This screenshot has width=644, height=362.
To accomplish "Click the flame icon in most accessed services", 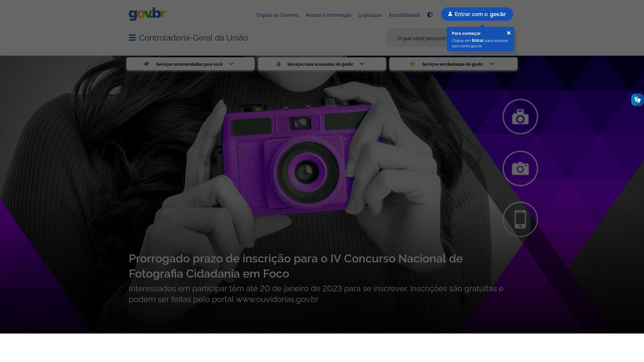I will click(x=278, y=64).
